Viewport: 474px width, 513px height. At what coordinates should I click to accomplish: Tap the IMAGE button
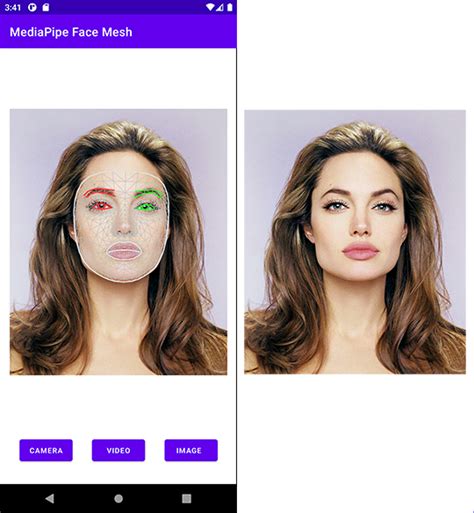pyautogui.click(x=191, y=450)
